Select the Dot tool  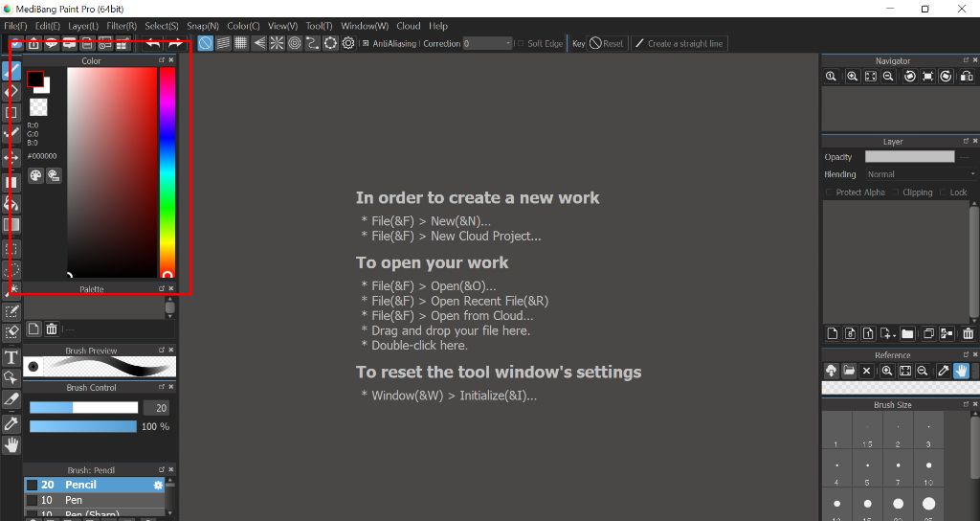pos(11,134)
